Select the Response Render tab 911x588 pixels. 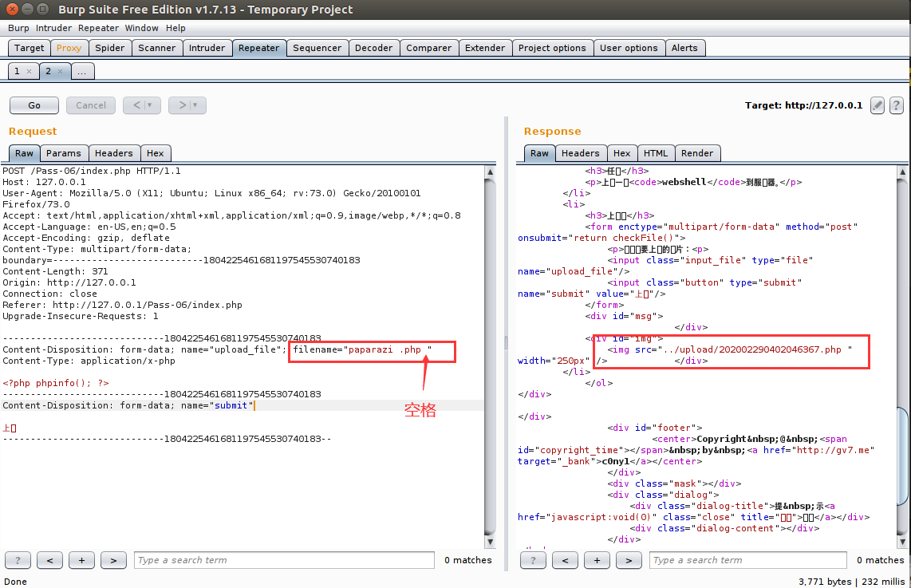click(697, 153)
